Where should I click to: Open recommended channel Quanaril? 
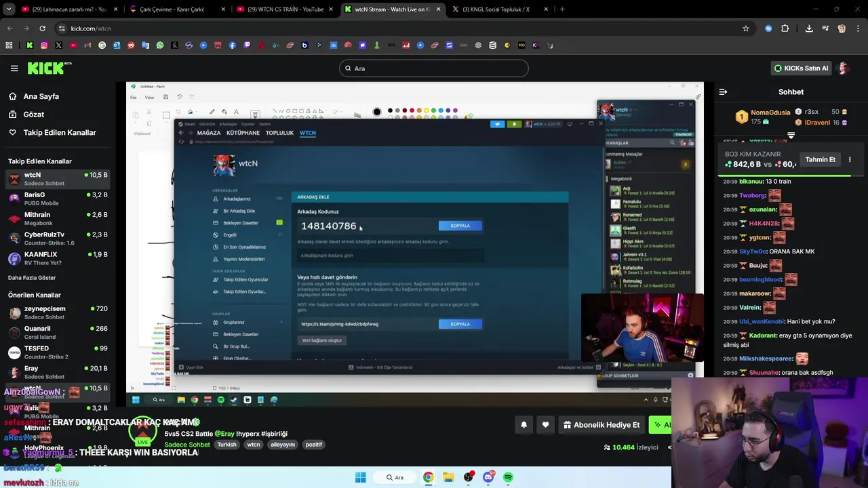pyautogui.click(x=57, y=332)
